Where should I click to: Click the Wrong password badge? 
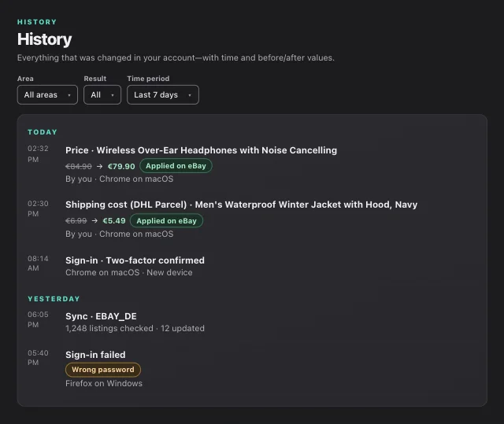point(103,370)
